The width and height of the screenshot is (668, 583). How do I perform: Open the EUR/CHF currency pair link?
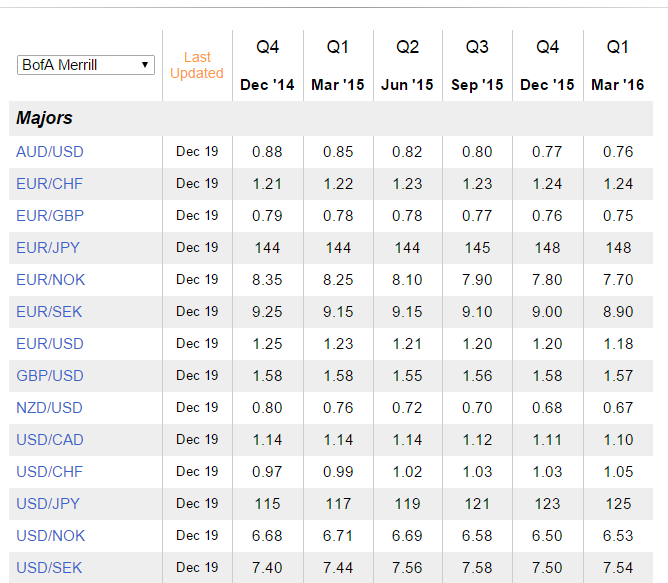click(49, 184)
